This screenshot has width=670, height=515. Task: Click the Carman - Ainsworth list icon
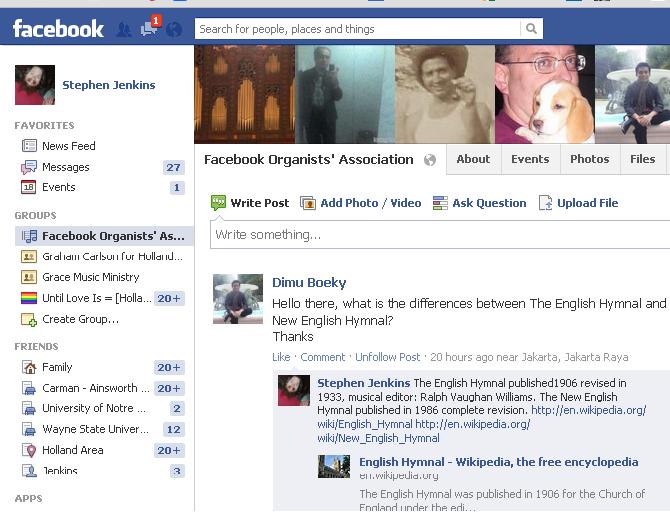(29, 388)
